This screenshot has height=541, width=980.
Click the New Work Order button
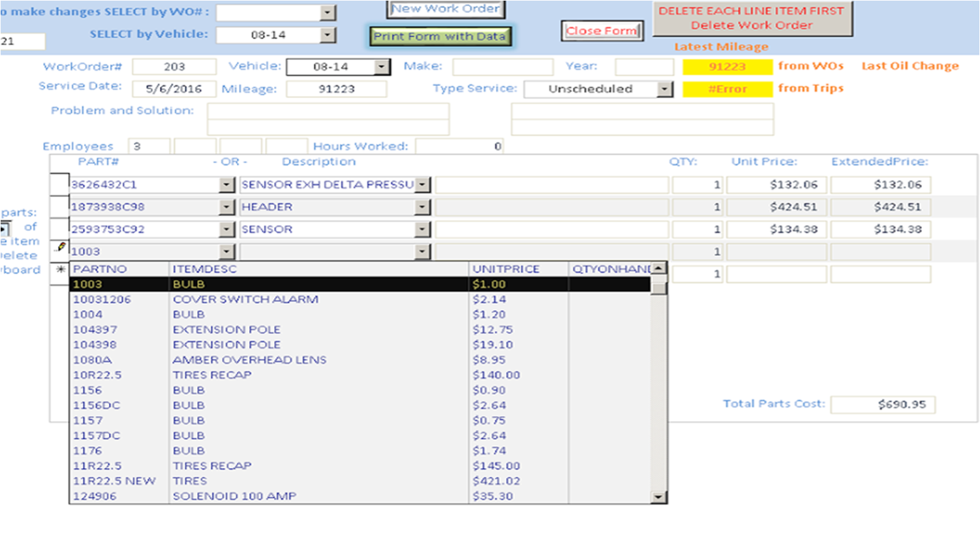pyautogui.click(x=446, y=9)
